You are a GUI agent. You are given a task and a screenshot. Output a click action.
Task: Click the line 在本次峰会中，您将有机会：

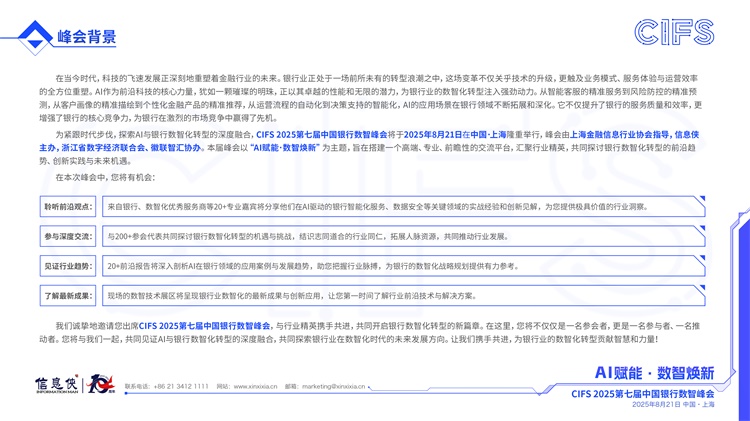point(105,177)
